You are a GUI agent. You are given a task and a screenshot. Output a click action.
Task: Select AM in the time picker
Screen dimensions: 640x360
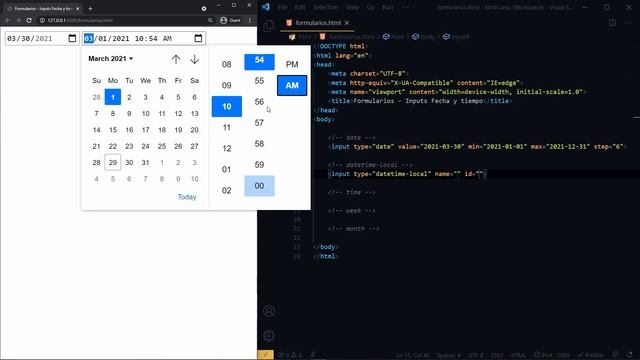click(x=292, y=85)
